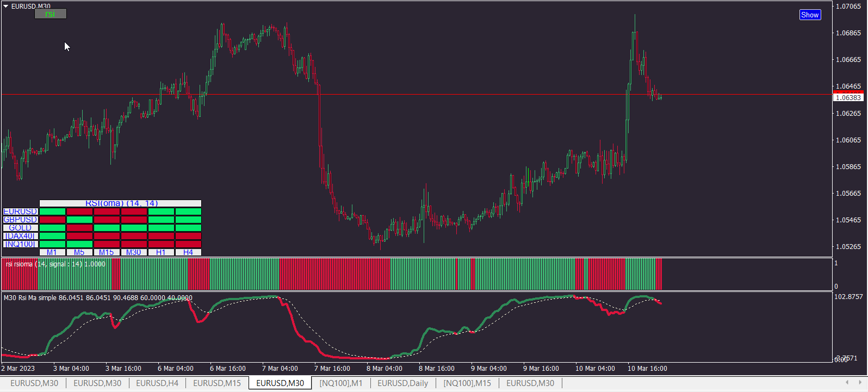Click the EURUSD symbol label in RSI table
The image size is (868, 392).
(20, 211)
